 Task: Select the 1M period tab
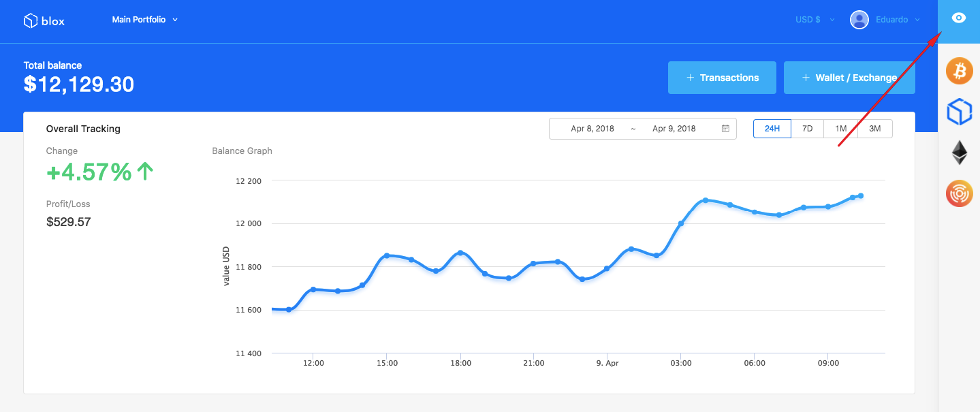click(x=841, y=128)
